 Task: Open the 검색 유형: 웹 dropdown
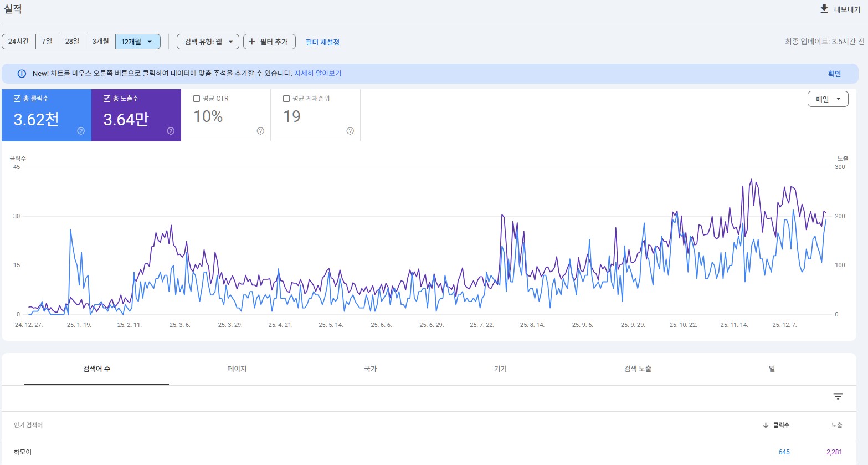coord(208,42)
